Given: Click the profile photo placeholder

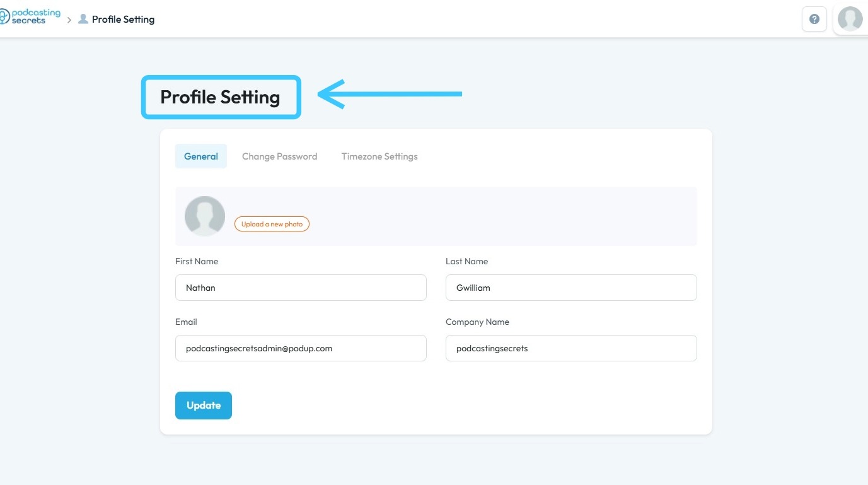Looking at the screenshot, I should tap(205, 216).
